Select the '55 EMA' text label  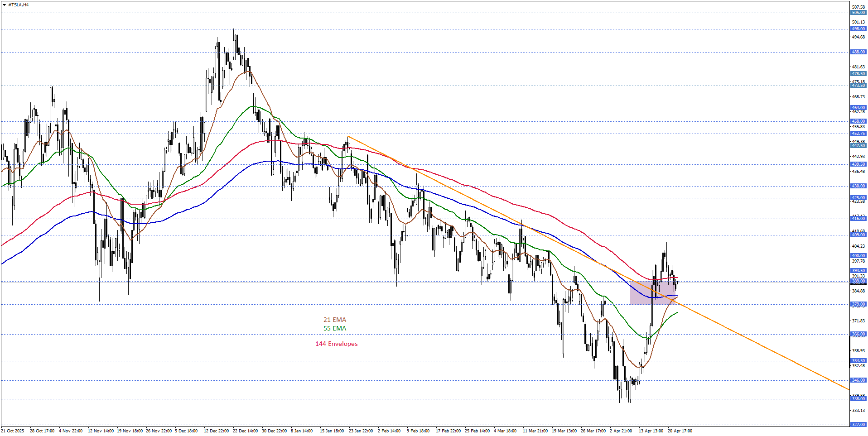point(334,328)
